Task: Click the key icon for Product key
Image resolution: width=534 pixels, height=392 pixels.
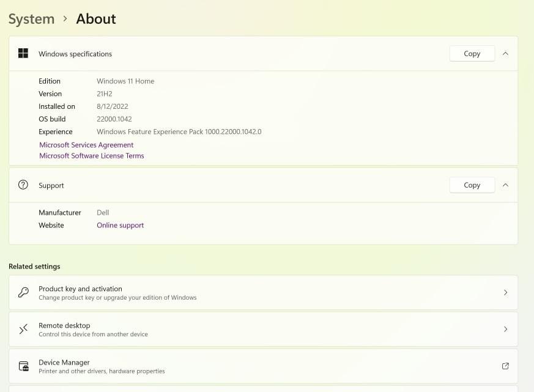Action: coord(23,292)
